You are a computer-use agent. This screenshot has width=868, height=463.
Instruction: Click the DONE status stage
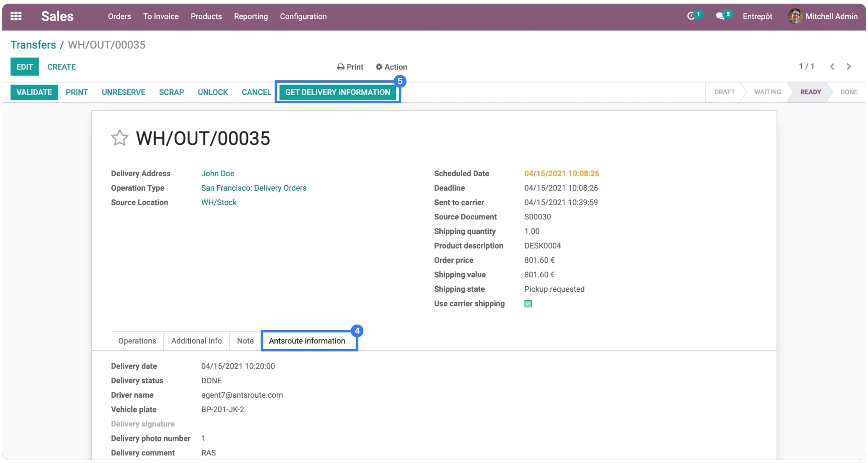[x=849, y=92]
